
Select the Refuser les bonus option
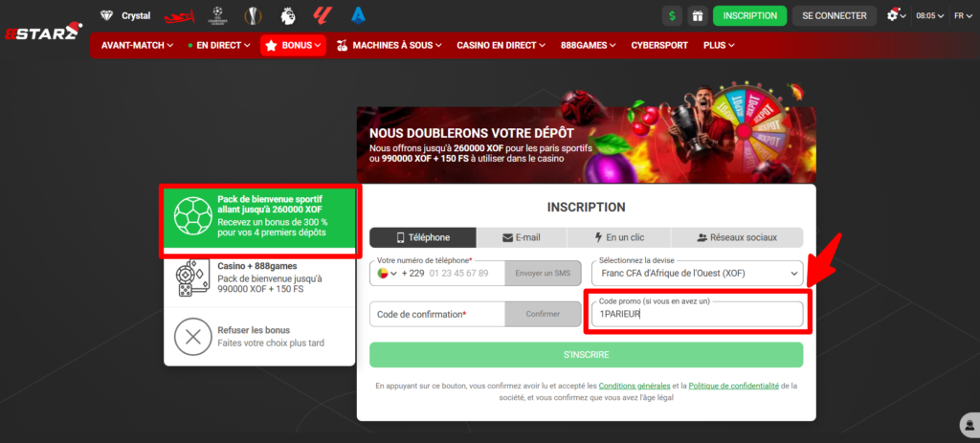260,336
